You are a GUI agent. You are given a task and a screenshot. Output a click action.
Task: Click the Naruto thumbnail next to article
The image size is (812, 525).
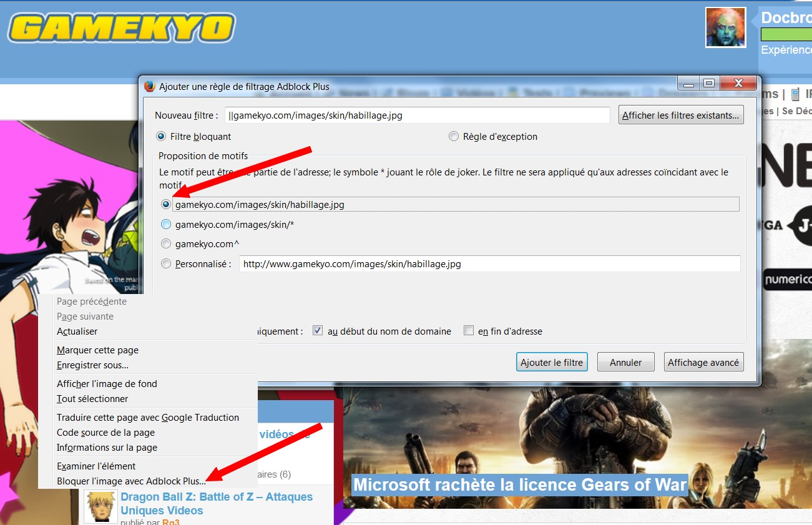100,506
